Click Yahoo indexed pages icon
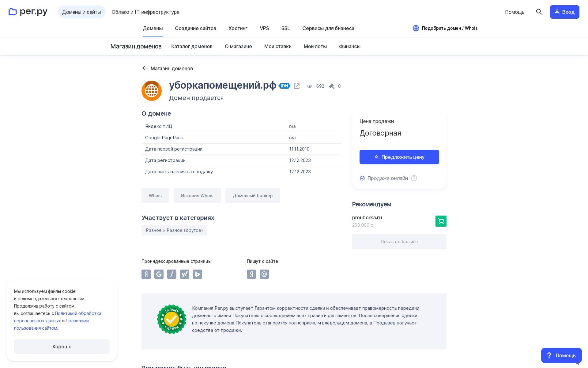This screenshot has height=368, width=588. point(185,274)
